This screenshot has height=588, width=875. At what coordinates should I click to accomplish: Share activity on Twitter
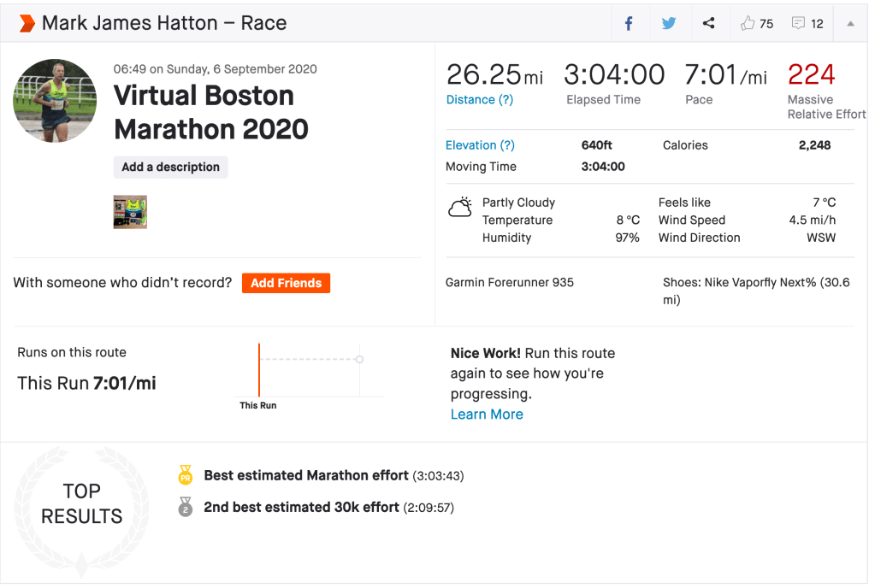[669, 23]
